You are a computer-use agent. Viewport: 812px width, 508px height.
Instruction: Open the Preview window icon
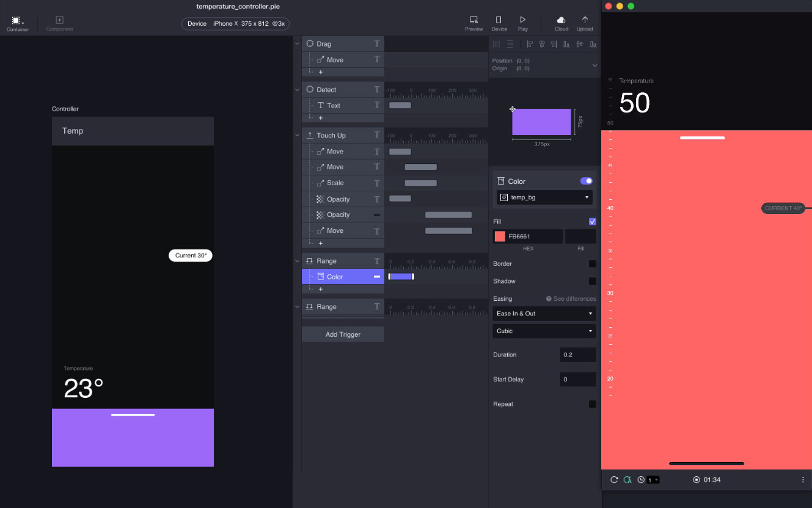(474, 20)
